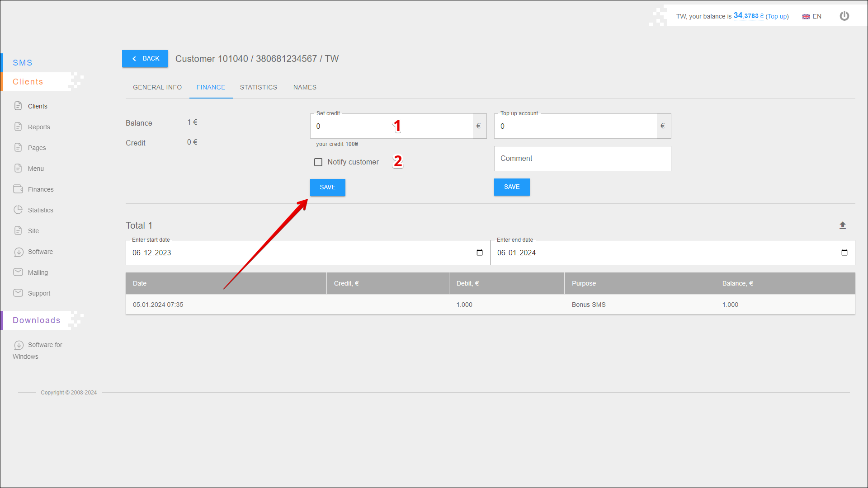Enable the Notify customer checkbox
The height and width of the screenshot is (488, 868).
(318, 162)
